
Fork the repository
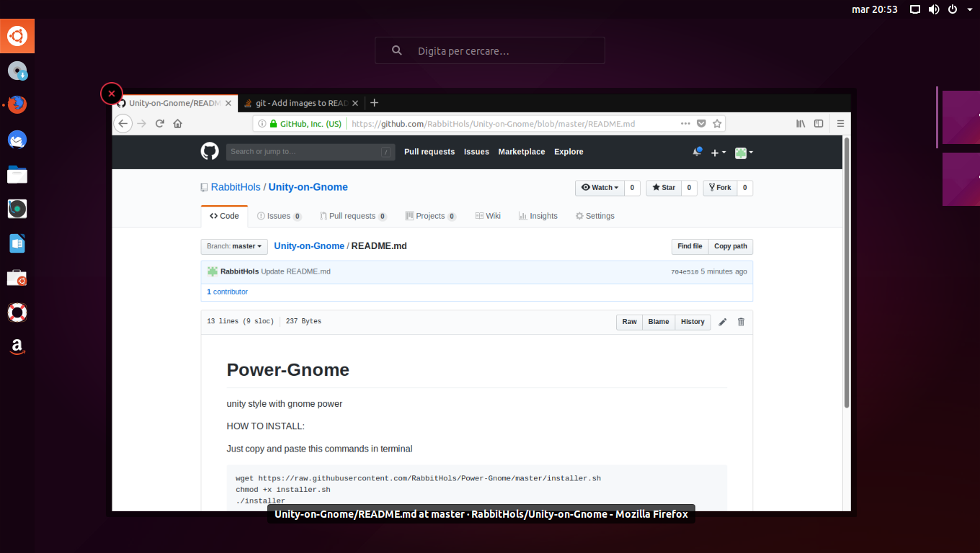click(720, 188)
